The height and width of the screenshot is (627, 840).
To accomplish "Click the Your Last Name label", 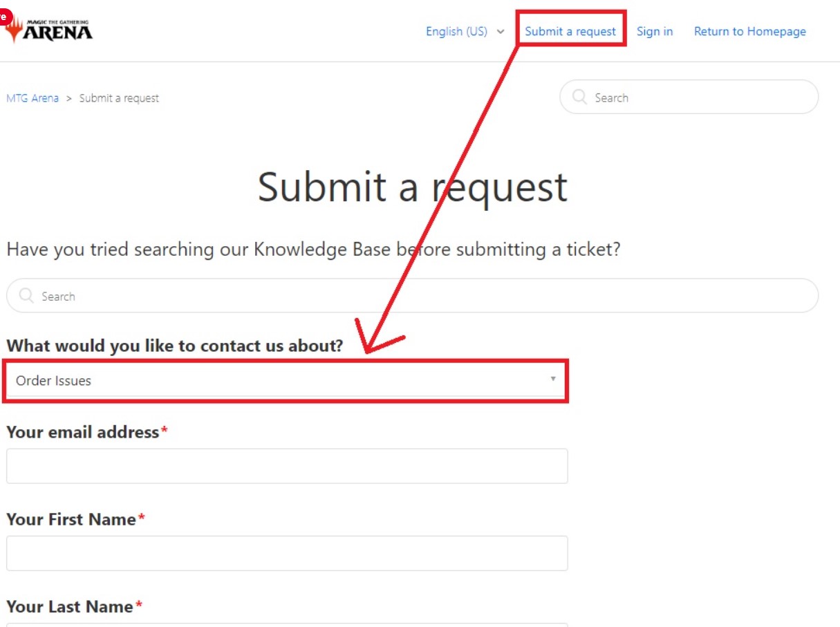I will click(70, 606).
